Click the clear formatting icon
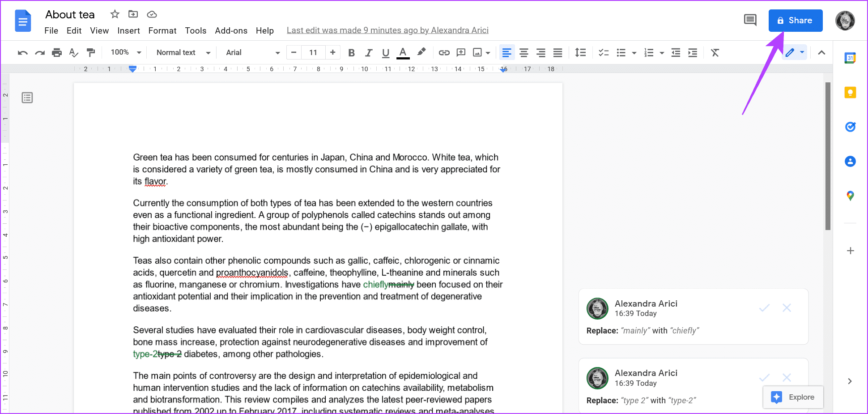868x414 pixels. click(715, 53)
